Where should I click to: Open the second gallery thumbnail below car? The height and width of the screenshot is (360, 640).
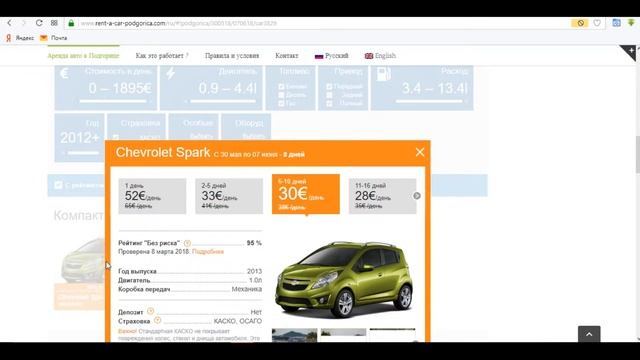(x=343, y=335)
